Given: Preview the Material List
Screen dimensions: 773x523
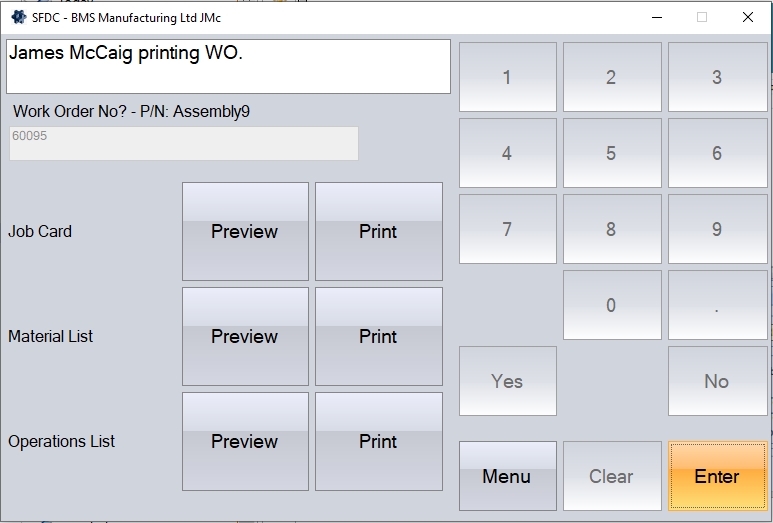Looking at the screenshot, I should coord(245,336).
